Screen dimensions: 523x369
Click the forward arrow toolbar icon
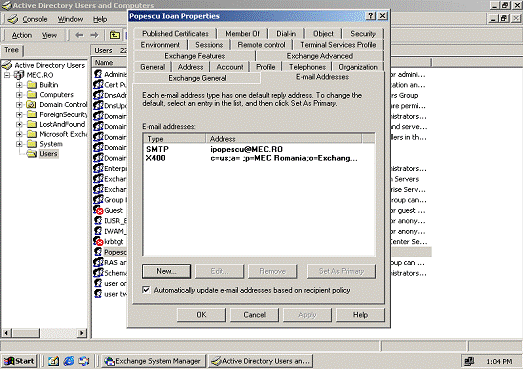tap(94, 35)
